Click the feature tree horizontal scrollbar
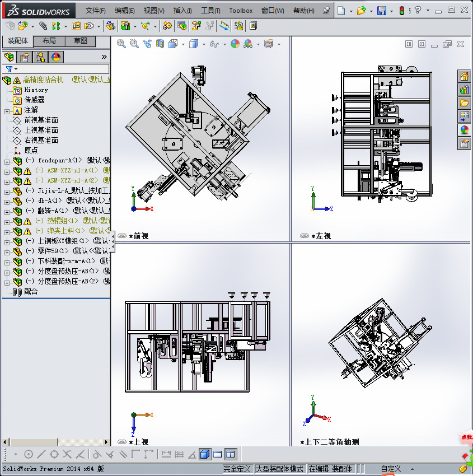 click(55, 442)
